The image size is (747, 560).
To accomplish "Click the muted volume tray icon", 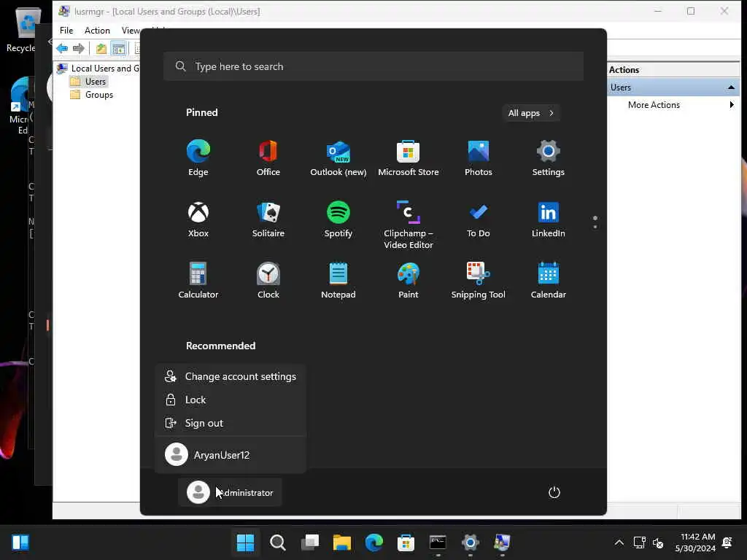I will (659, 542).
